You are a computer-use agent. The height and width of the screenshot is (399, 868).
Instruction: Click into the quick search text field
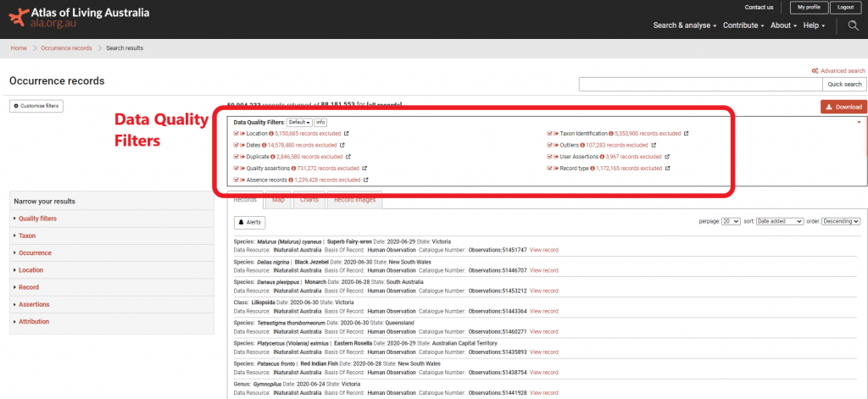pos(700,84)
